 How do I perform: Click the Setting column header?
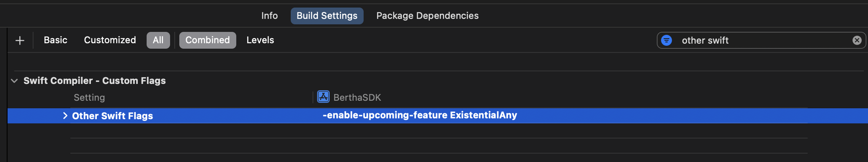tap(89, 97)
